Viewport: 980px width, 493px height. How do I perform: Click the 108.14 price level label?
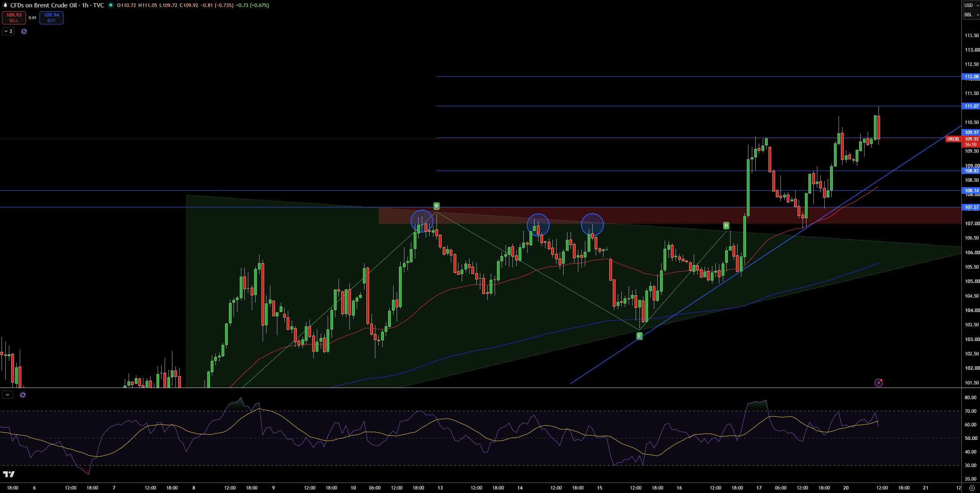[x=971, y=191]
